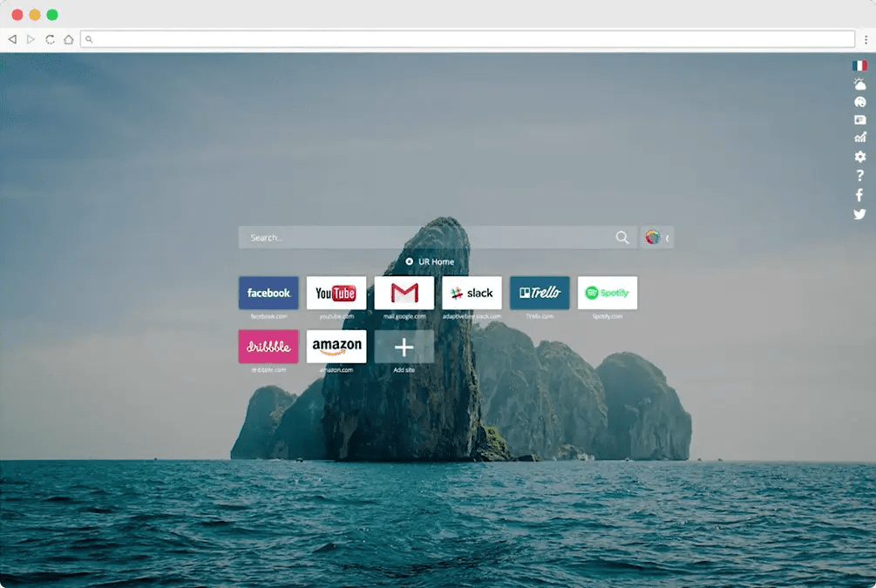Click the search magnifier in the search bar
This screenshot has height=588, width=876.
(622, 237)
